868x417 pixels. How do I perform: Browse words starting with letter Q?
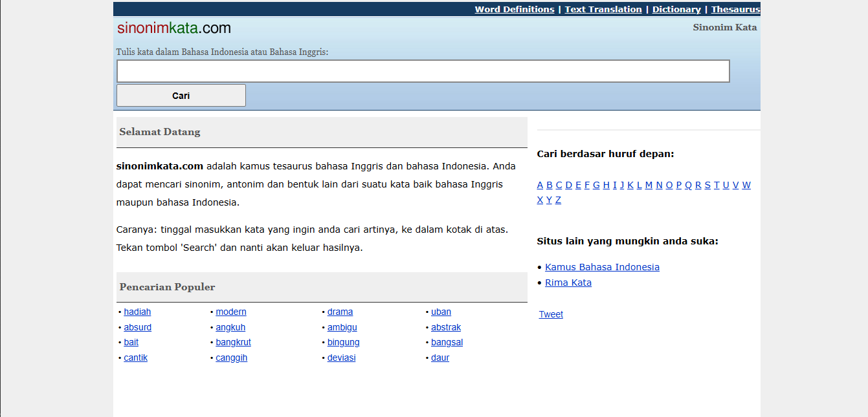pos(688,185)
